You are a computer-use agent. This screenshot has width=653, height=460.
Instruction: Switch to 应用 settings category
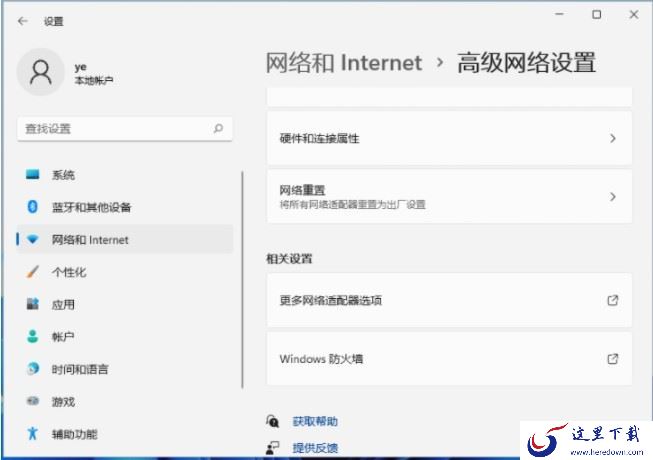coord(125,305)
